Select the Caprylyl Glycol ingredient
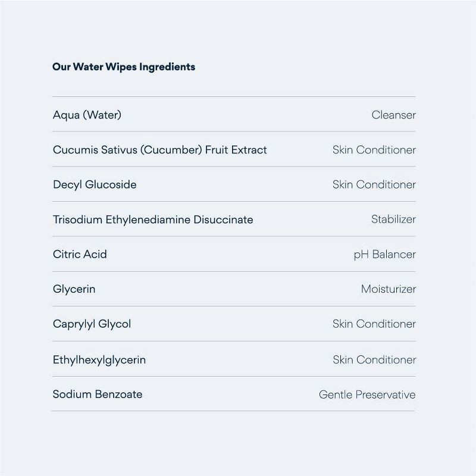The height and width of the screenshot is (476, 476). tap(92, 324)
